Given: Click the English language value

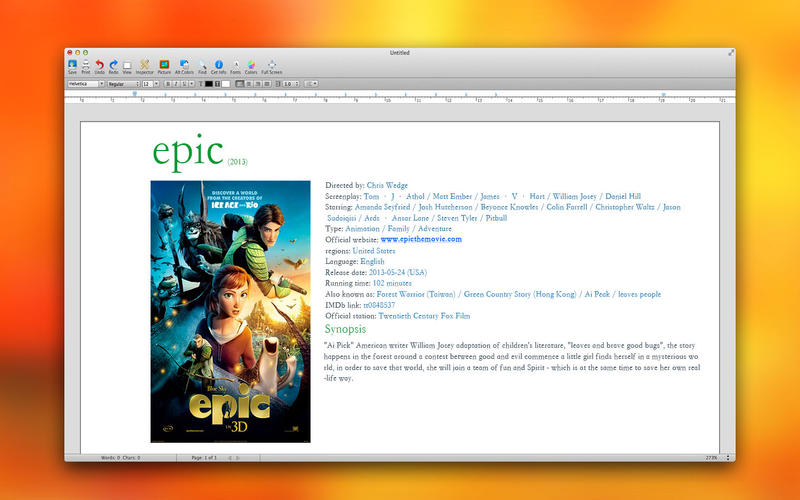Looking at the screenshot, I should point(372,261).
